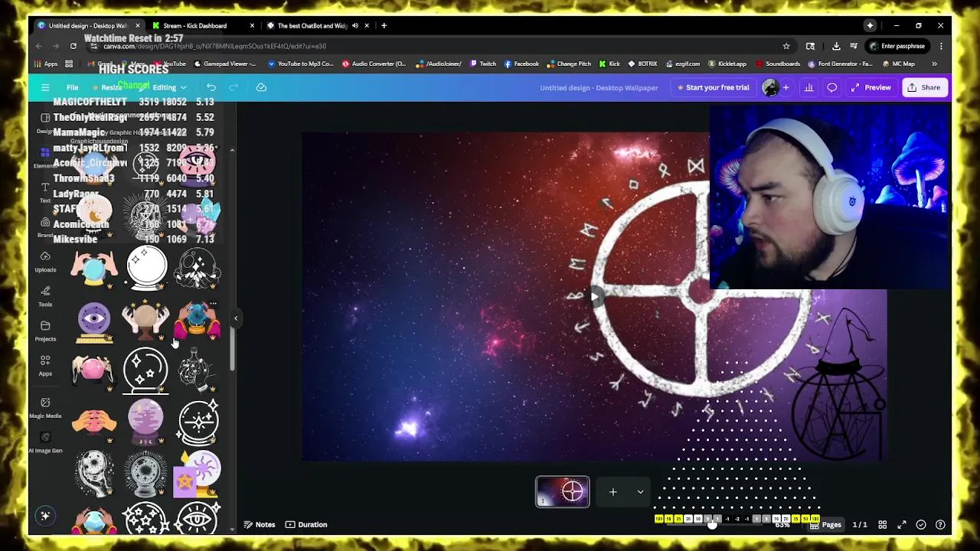Switch to Stream - Kick Dashboard tab
Screen dimensions: 980x551
coord(201,25)
